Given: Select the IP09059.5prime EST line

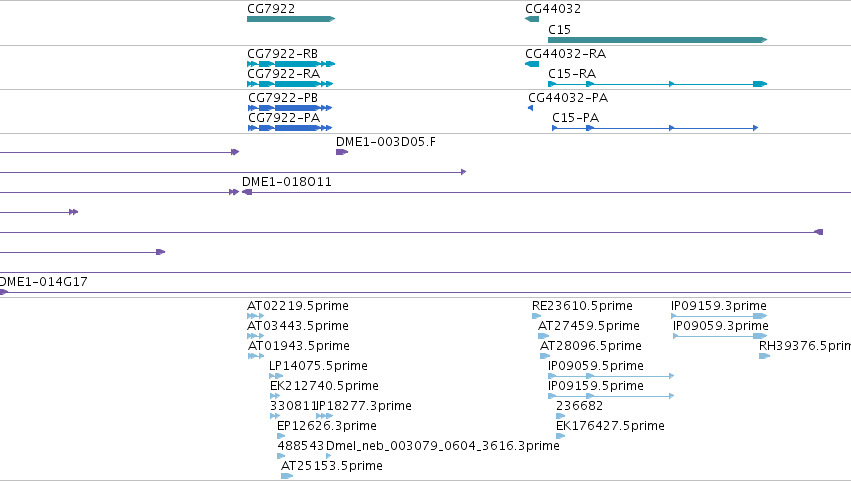Looking at the screenshot, I should tap(611, 376).
